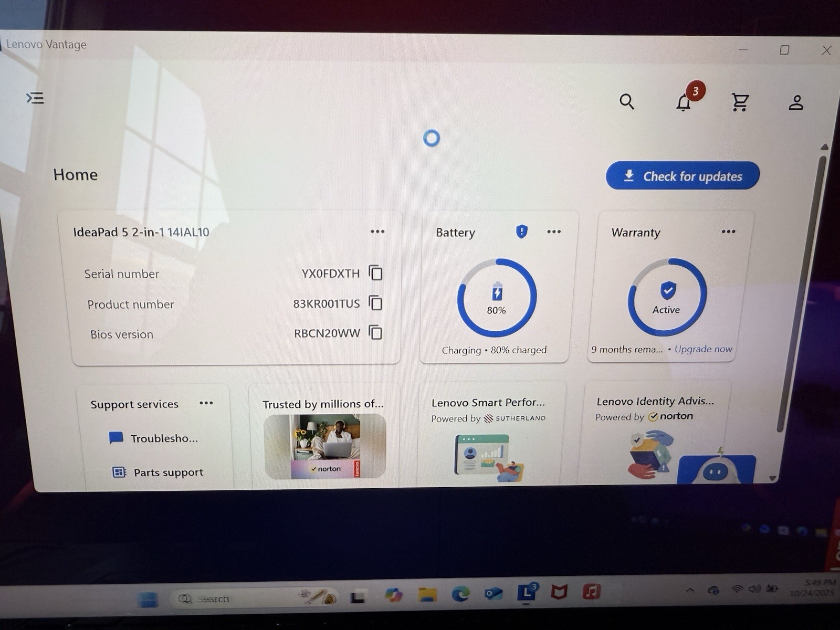Open more options for IdeaPad device card
This screenshot has height=630, width=840.
click(x=377, y=232)
